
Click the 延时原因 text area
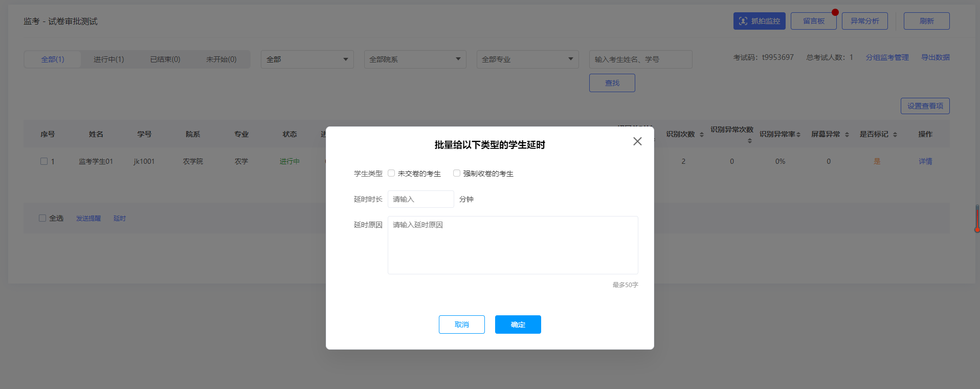(513, 245)
